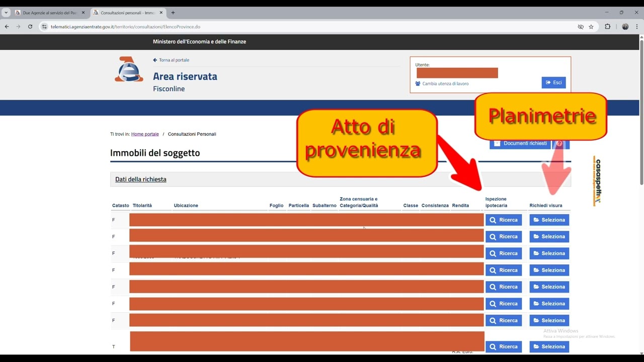
Task: Follow the Torna al portale link
Action: coord(171,60)
